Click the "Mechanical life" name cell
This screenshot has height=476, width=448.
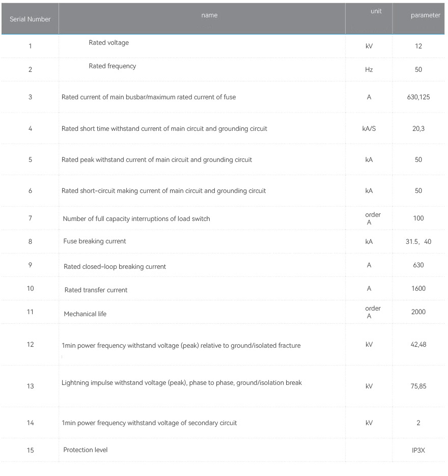pos(85,314)
